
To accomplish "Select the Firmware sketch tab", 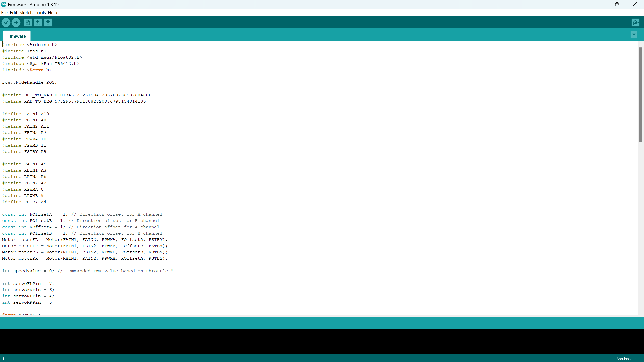I will tap(16, 36).
